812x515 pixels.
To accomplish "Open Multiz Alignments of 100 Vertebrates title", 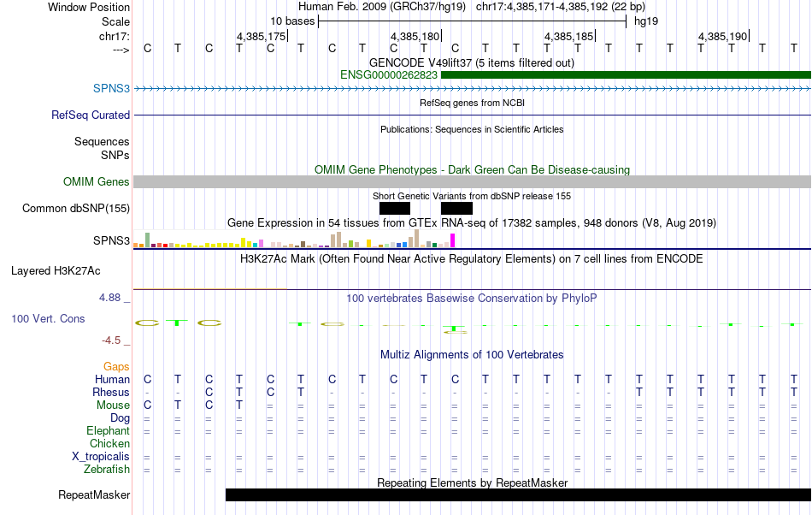I will (472, 355).
